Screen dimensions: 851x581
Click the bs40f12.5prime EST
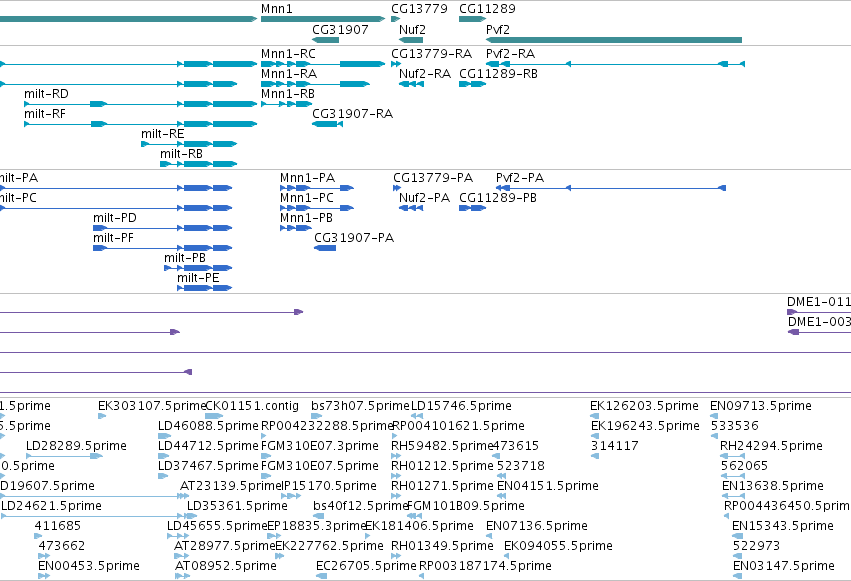319,516
